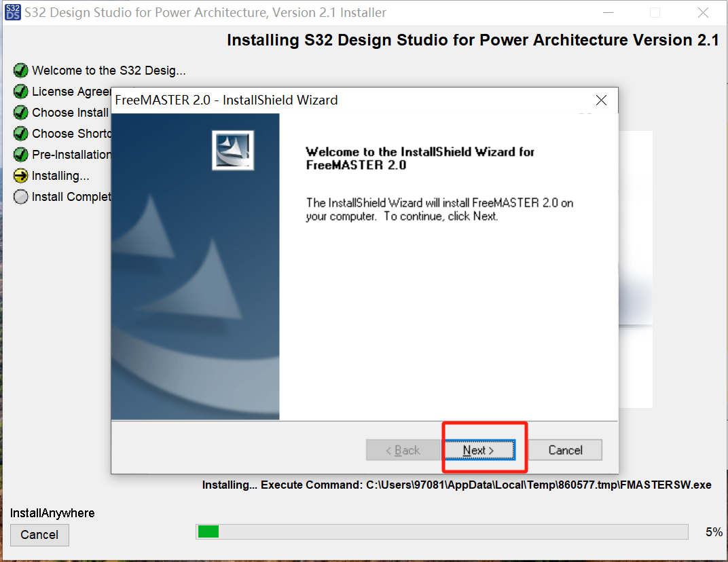Click the green check beside Welcome step
The height and width of the screenshot is (562, 728).
pos(20,71)
